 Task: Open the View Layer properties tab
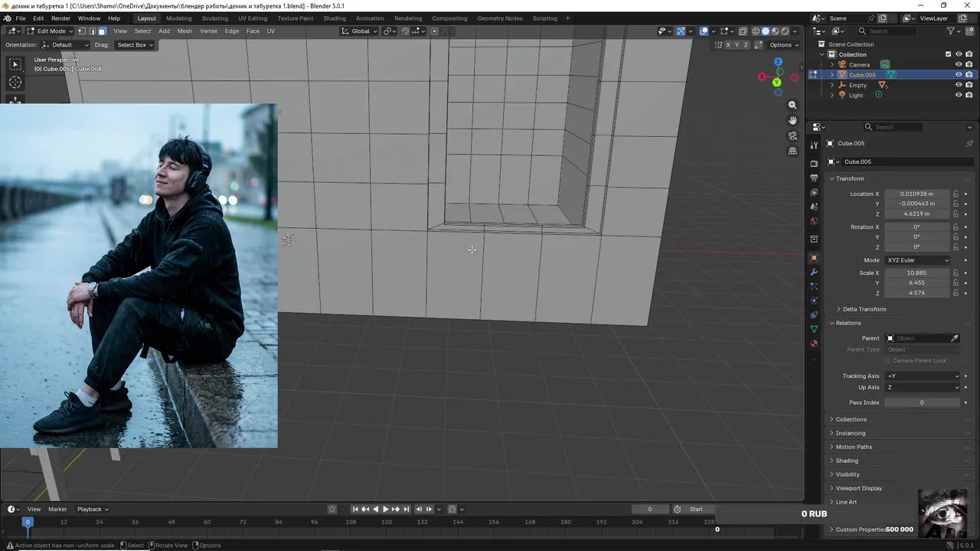[x=814, y=192]
